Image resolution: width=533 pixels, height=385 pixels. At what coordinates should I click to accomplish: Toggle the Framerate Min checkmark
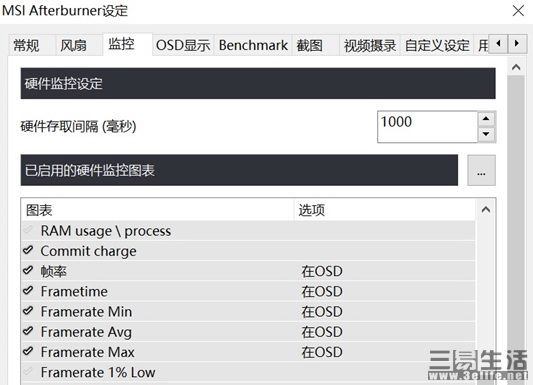28,311
